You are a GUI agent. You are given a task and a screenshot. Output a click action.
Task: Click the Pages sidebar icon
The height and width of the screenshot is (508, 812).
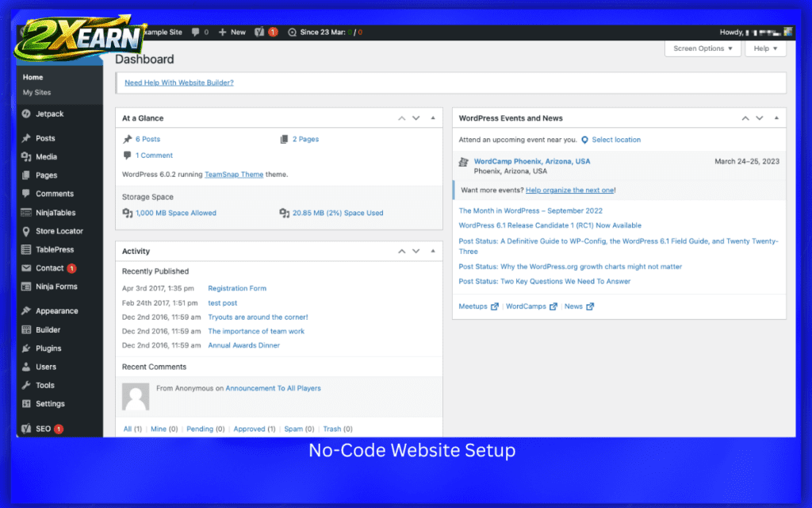coord(25,175)
